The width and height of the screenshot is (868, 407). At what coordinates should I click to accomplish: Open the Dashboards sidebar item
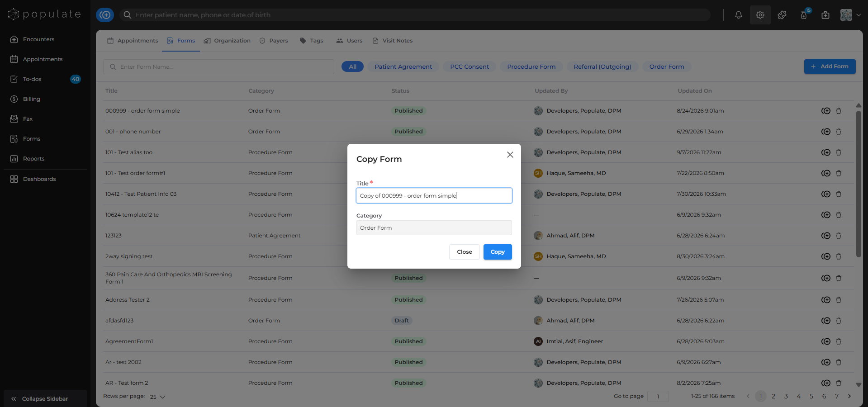(x=39, y=179)
